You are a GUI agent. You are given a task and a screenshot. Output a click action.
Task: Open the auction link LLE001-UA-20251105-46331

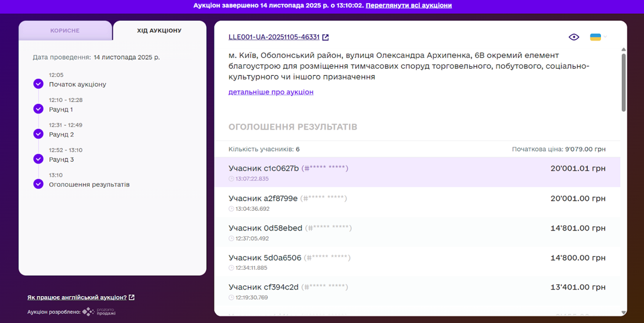click(x=274, y=37)
